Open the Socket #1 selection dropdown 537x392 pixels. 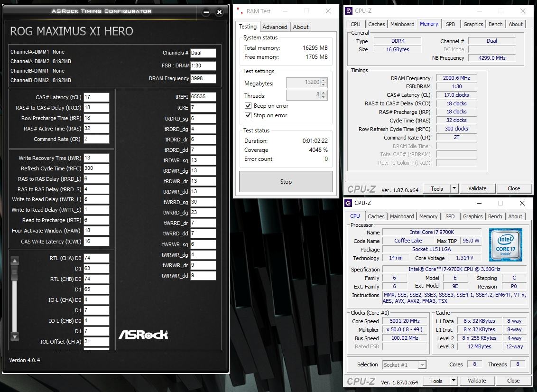click(x=422, y=364)
